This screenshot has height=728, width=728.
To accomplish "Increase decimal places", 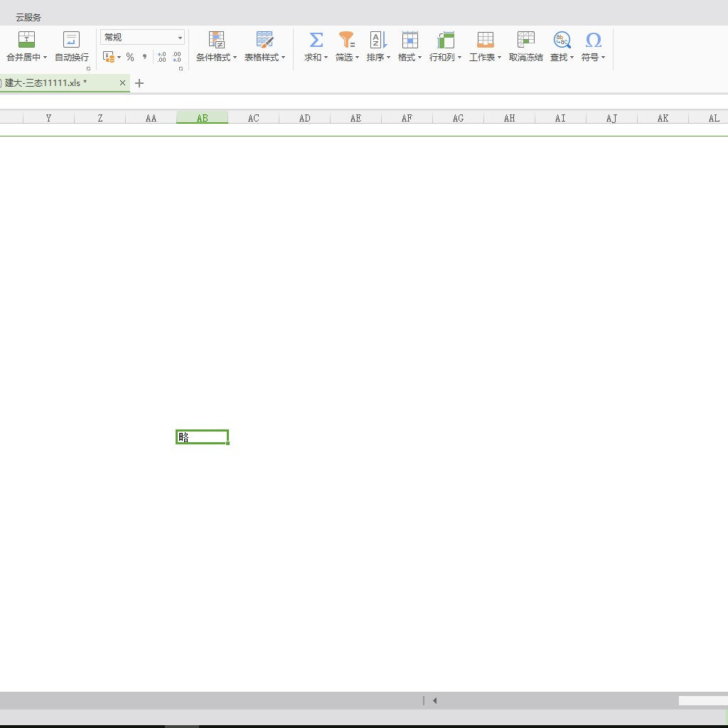I will point(161,58).
